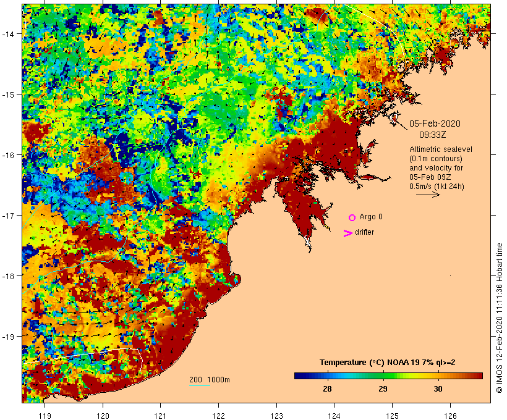Click the time label 09:33Z

click(x=432, y=135)
